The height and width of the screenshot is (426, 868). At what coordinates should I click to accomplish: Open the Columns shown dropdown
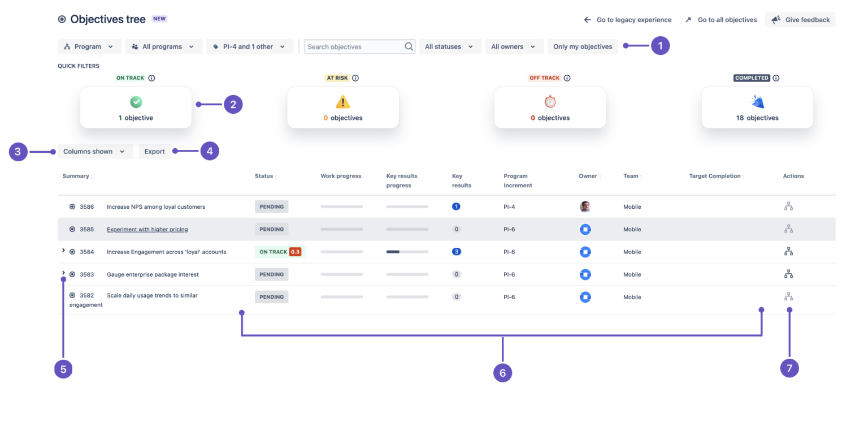click(x=95, y=151)
